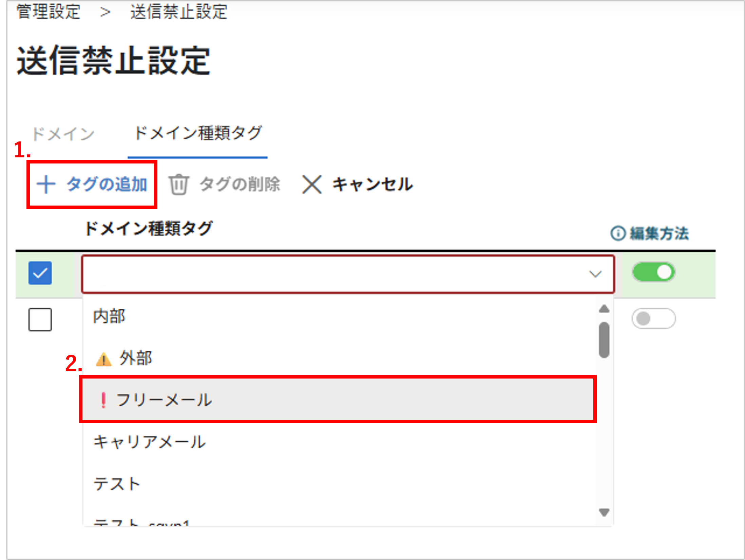745x560 pixels.
Task: Switch to the ドメイン tab
Action: coord(63,134)
